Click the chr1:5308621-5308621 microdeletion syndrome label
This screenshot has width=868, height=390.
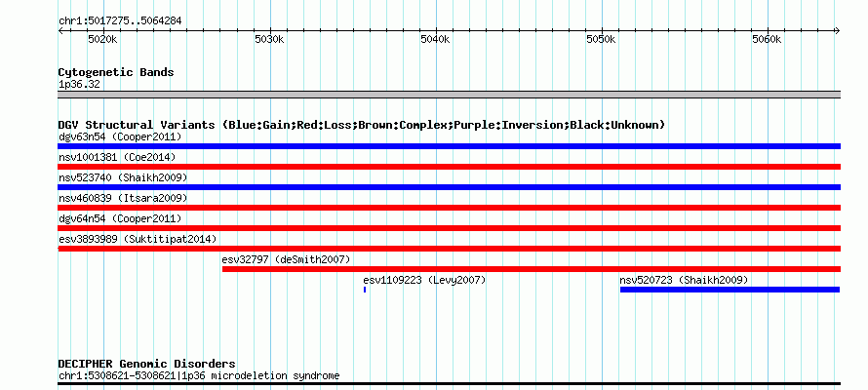(x=199, y=376)
